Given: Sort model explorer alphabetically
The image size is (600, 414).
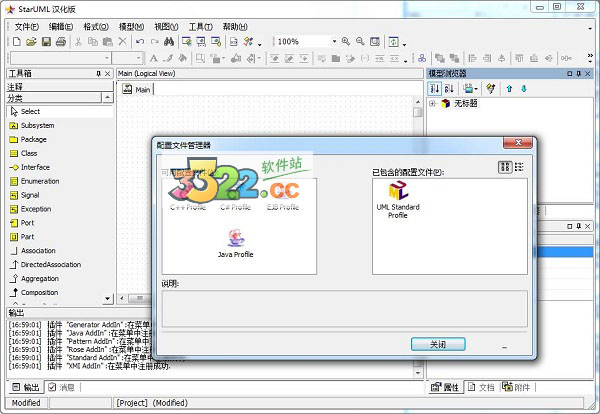Looking at the screenshot, I should click(449, 89).
